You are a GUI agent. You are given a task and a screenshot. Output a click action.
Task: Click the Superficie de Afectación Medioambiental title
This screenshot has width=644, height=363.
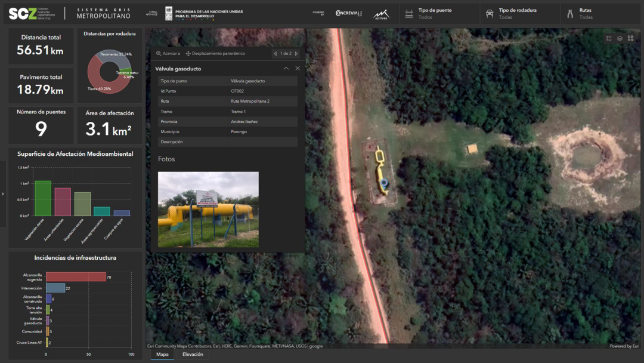coord(75,154)
